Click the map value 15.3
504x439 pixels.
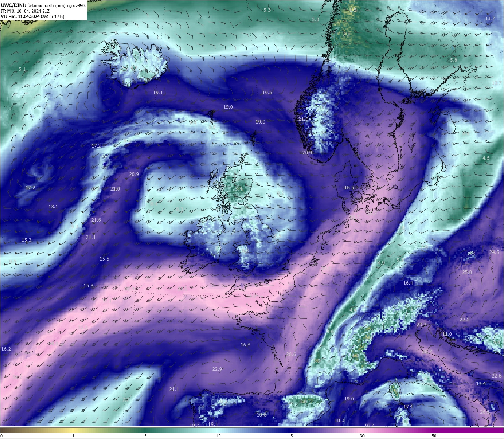point(26,240)
